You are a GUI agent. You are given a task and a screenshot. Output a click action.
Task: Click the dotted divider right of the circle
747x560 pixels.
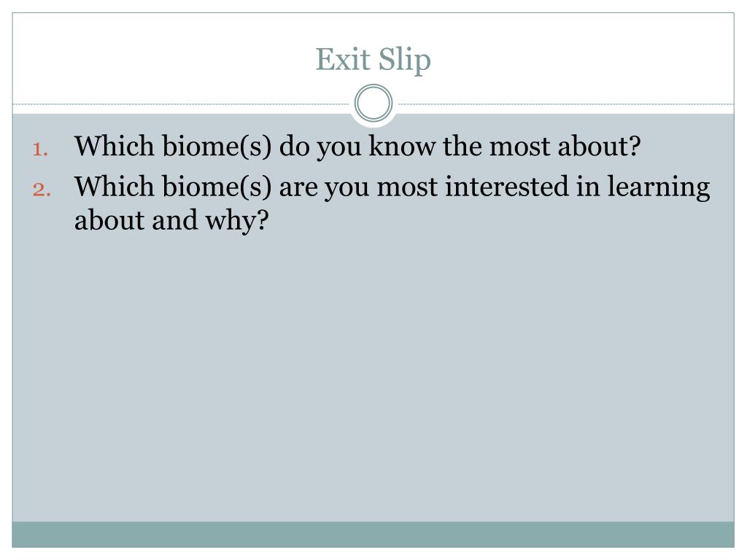click(x=566, y=104)
